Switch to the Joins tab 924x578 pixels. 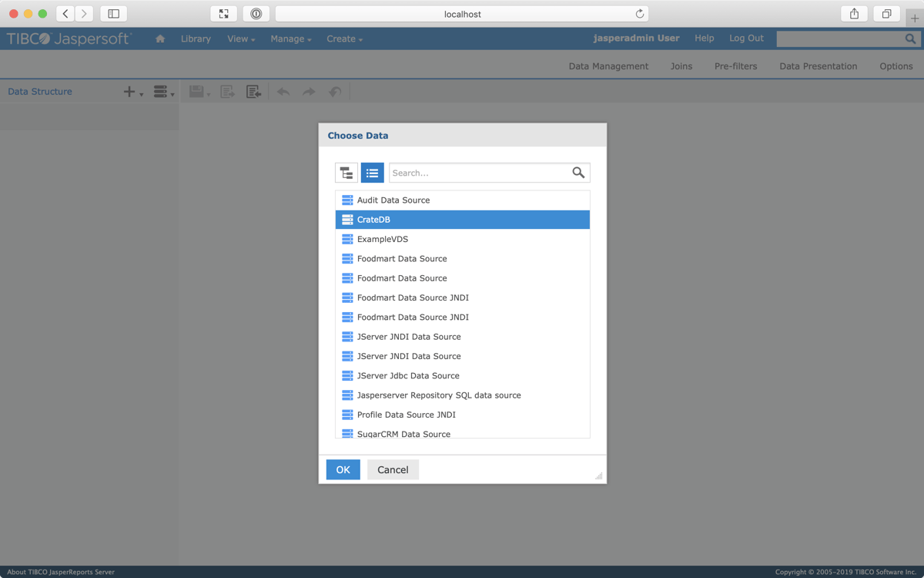click(x=681, y=66)
